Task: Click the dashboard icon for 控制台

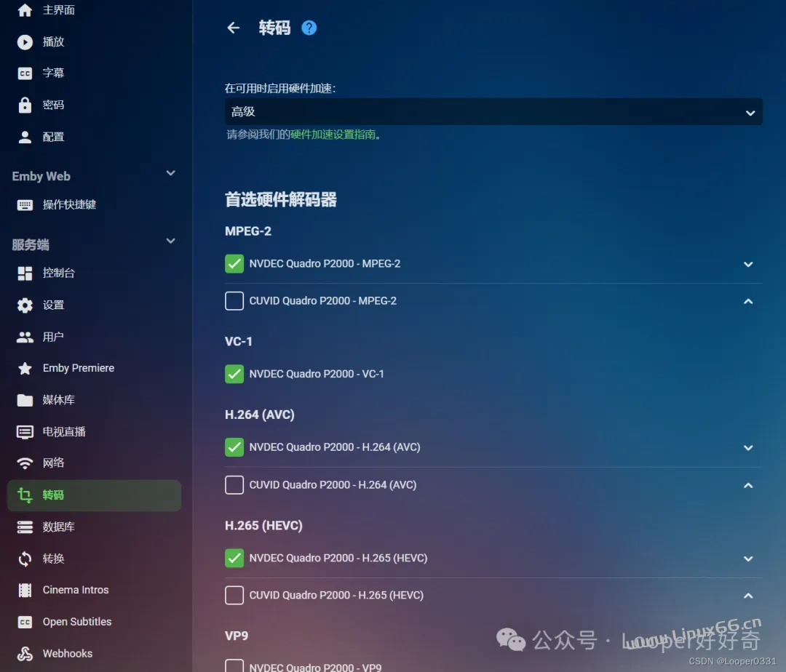Action: (25, 273)
